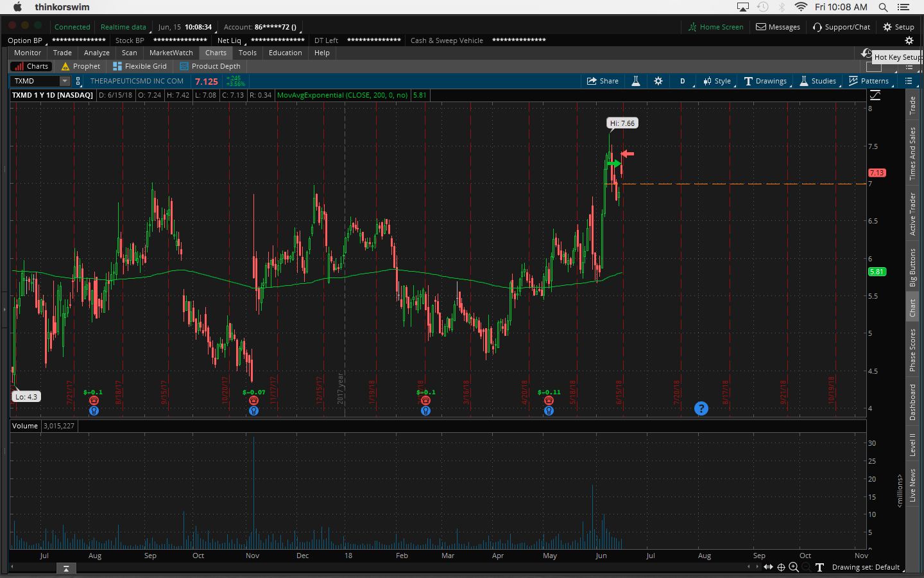Open the Flexible Grid subtab
The height and width of the screenshot is (578, 924).
tap(140, 66)
